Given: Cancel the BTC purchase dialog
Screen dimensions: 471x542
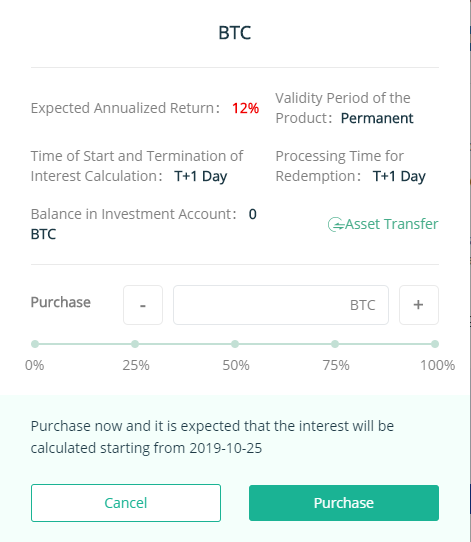Looking at the screenshot, I should [x=126, y=503].
